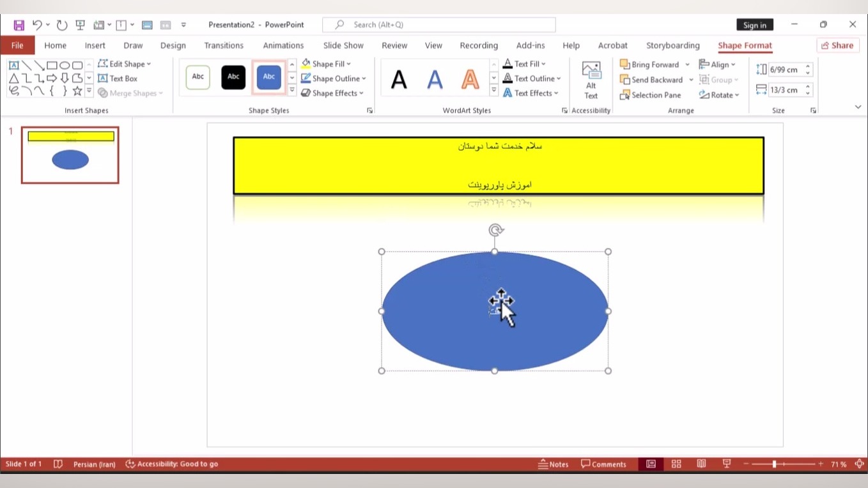Open the Slide Show tab
Viewport: 868px width, 488px height.
(x=343, y=45)
